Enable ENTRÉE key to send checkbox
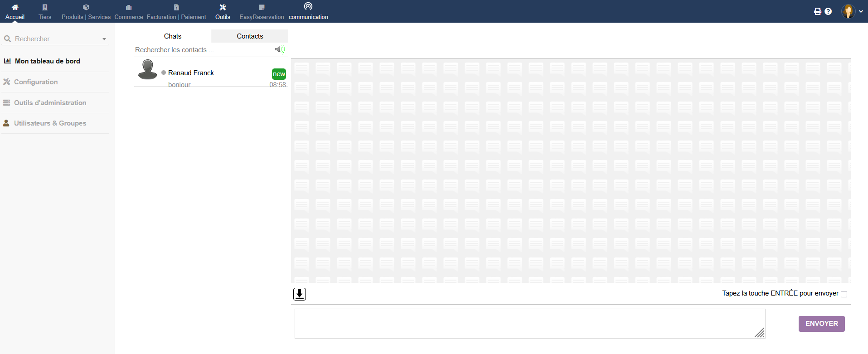The width and height of the screenshot is (868, 354). click(844, 294)
